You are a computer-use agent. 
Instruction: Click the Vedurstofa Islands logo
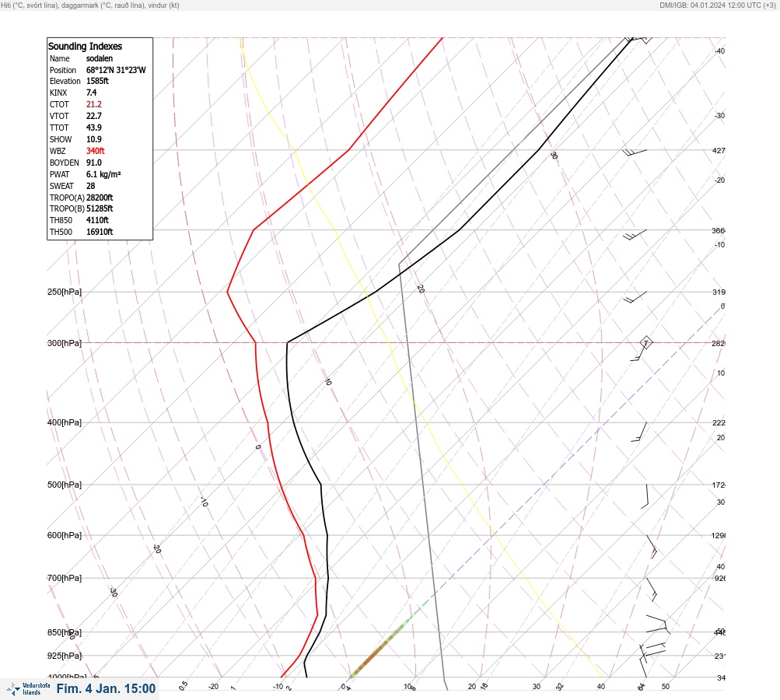coord(28,688)
